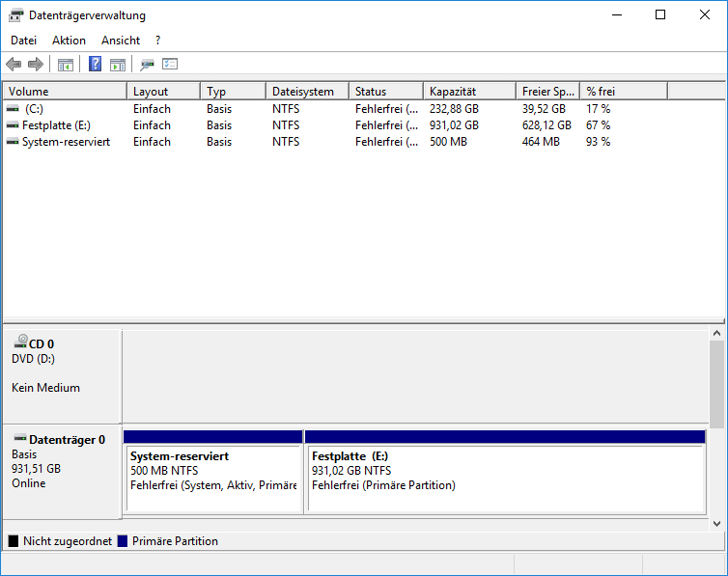Toggle the console tree pane icon
Image resolution: width=728 pixels, height=576 pixels.
pos(66,65)
